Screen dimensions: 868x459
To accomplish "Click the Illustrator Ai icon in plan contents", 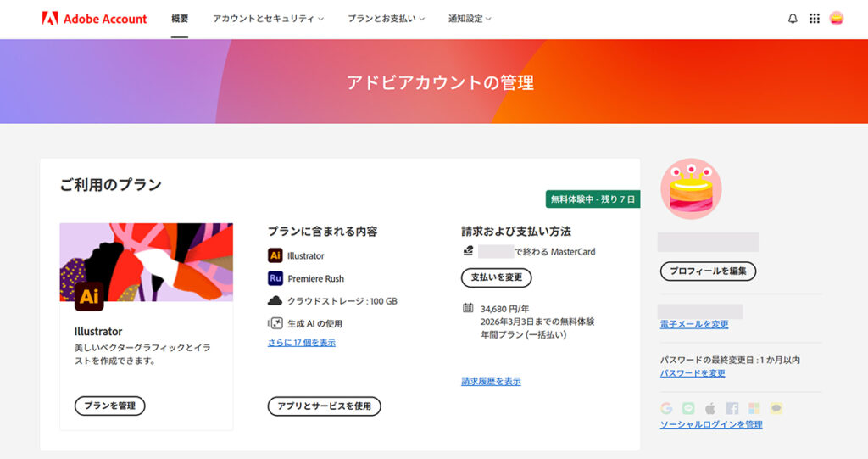I will point(275,255).
